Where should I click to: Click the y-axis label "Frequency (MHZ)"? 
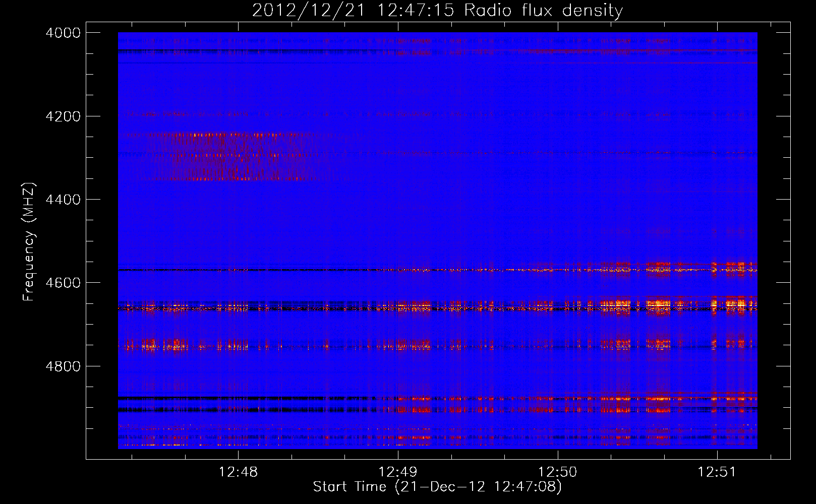pos(29,242)
